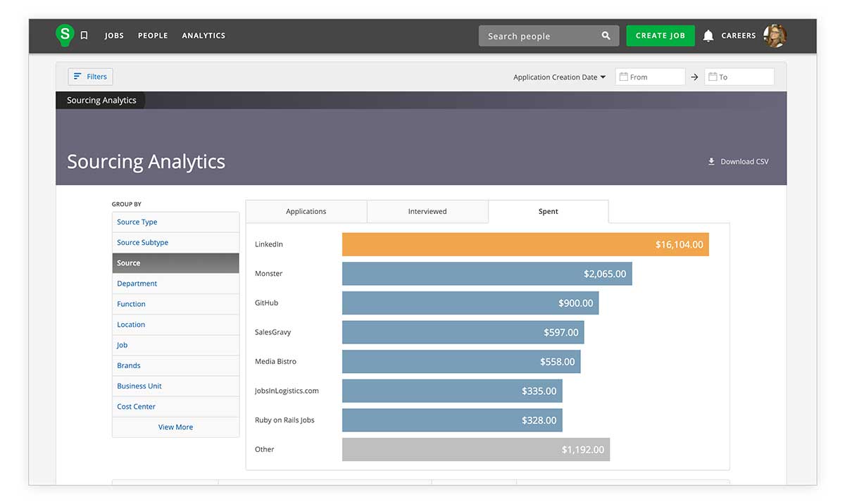Expand Application Creation Date dropdown
Viewport: 845px width, 504px height.
click(560, 77)
